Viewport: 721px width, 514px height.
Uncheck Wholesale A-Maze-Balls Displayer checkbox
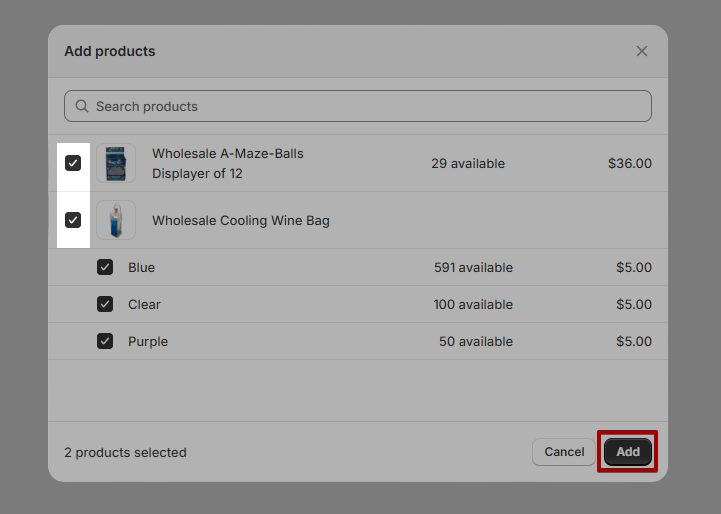coord(73,163)
